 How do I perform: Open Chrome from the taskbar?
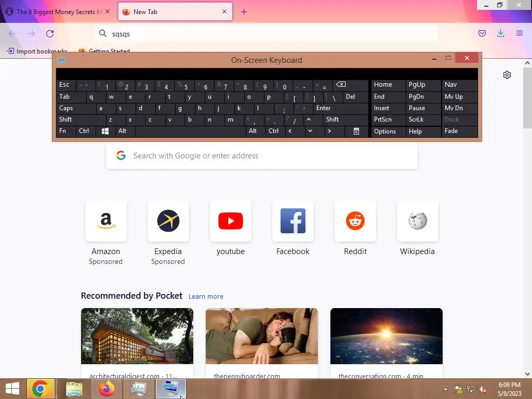click(x=41, y=389)
